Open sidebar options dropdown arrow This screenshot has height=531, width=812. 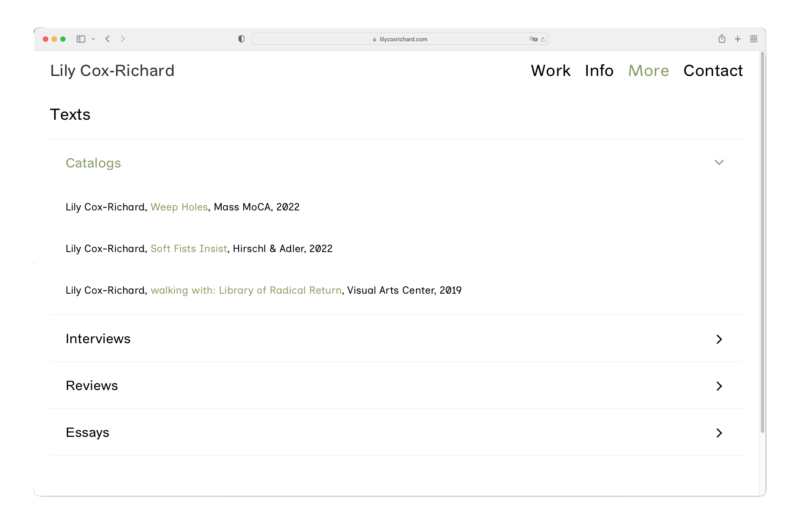tap(93, 39)
